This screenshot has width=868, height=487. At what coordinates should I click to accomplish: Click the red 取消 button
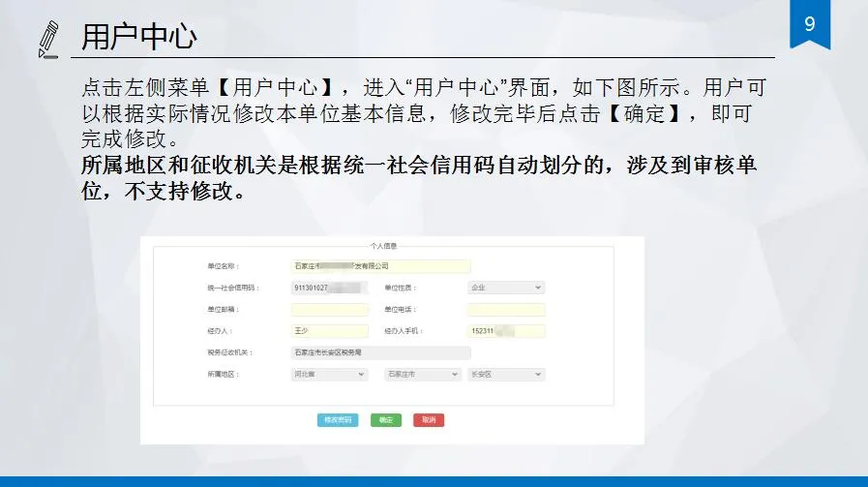pyautogui.click(x=429, y=420)
